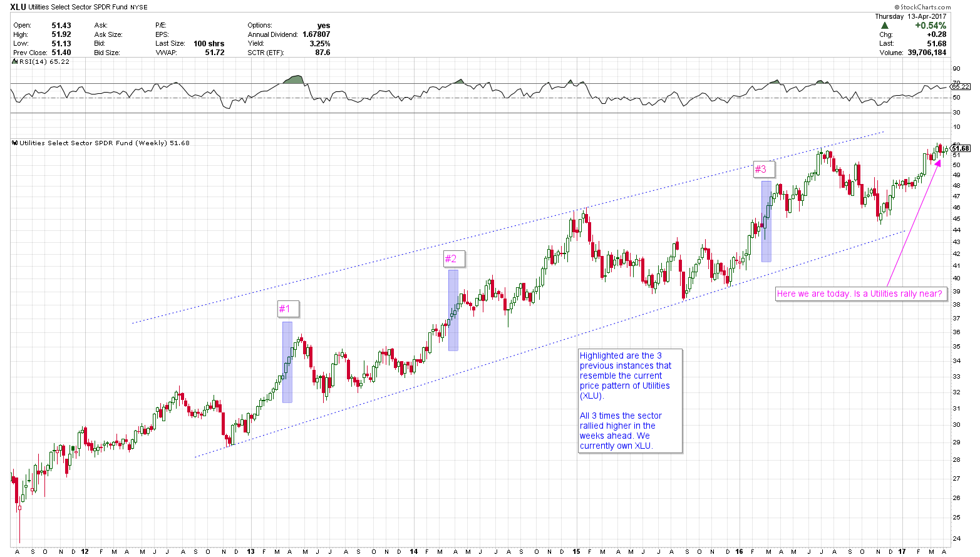Click the #1 annotation label
This screenshot has width=980, height=557.
pos(288,309)
